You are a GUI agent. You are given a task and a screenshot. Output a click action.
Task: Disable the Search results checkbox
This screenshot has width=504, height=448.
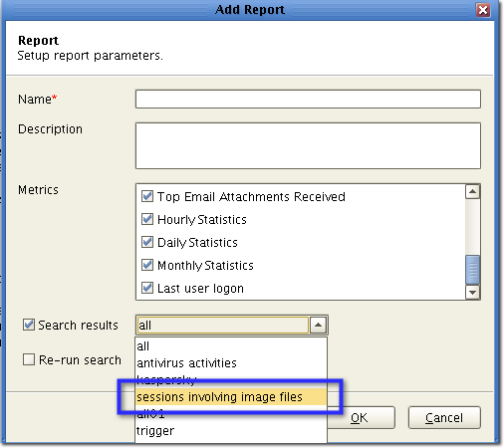pyautogui.click(x=29, y=325)
